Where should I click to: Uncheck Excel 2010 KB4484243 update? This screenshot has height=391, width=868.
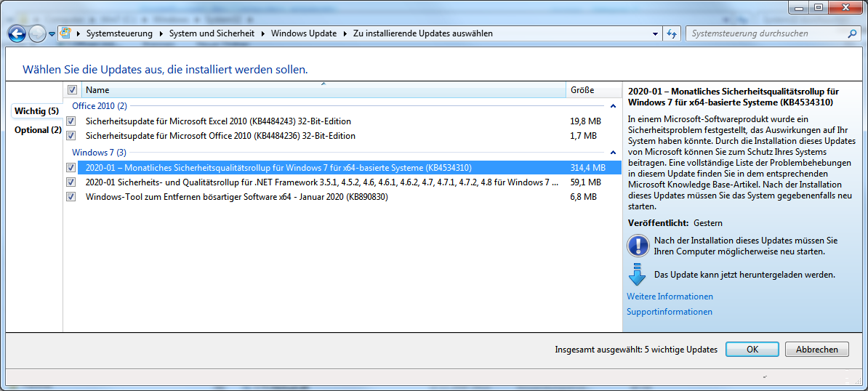point(71,121)
